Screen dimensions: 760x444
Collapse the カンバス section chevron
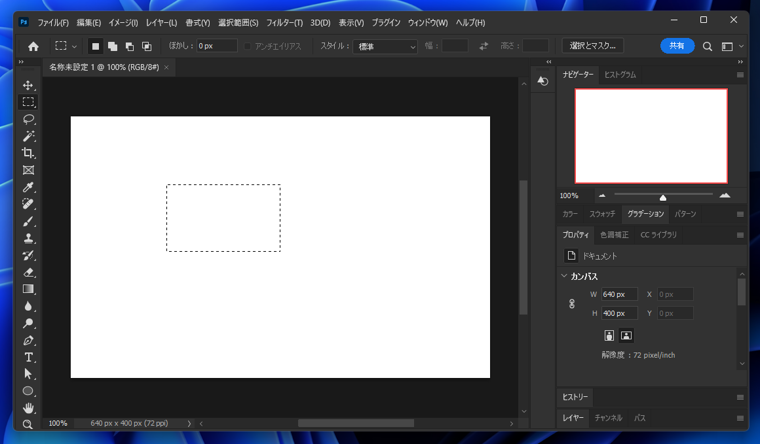[x=565, y=276]
